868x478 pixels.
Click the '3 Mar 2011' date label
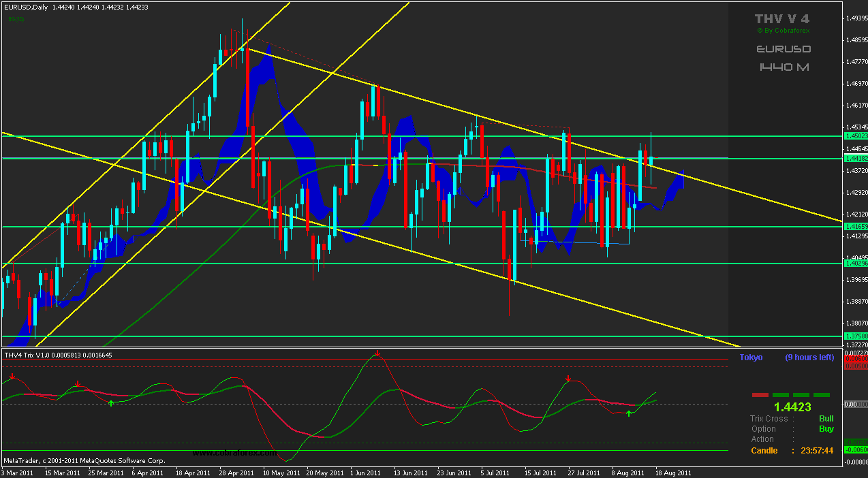coord(18,473)
